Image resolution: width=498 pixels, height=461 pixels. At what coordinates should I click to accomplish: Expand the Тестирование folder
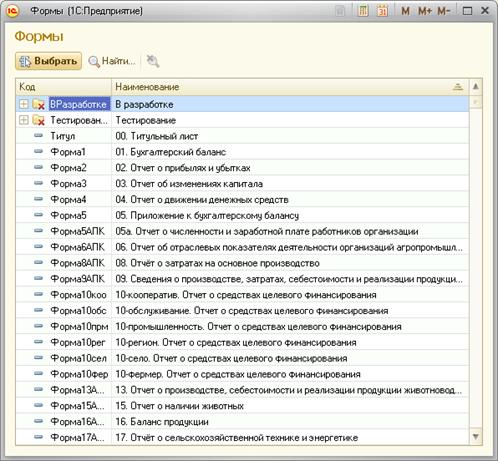(x=24, y=120)
